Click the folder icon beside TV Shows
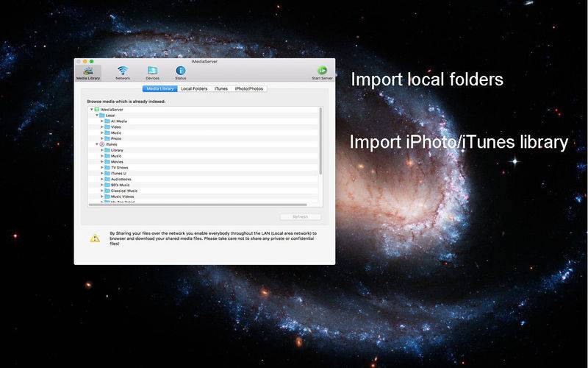Screen dimensions: 588x368 click(x=107, y=168)
